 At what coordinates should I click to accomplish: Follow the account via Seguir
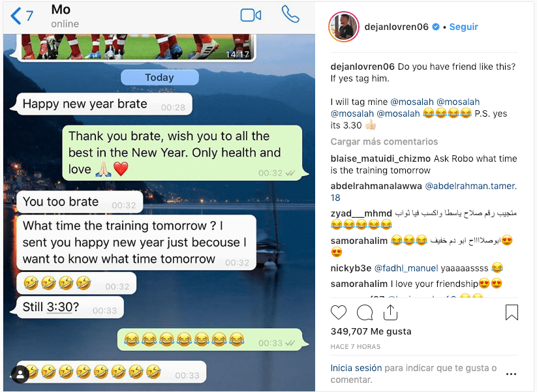coord(463,27)
